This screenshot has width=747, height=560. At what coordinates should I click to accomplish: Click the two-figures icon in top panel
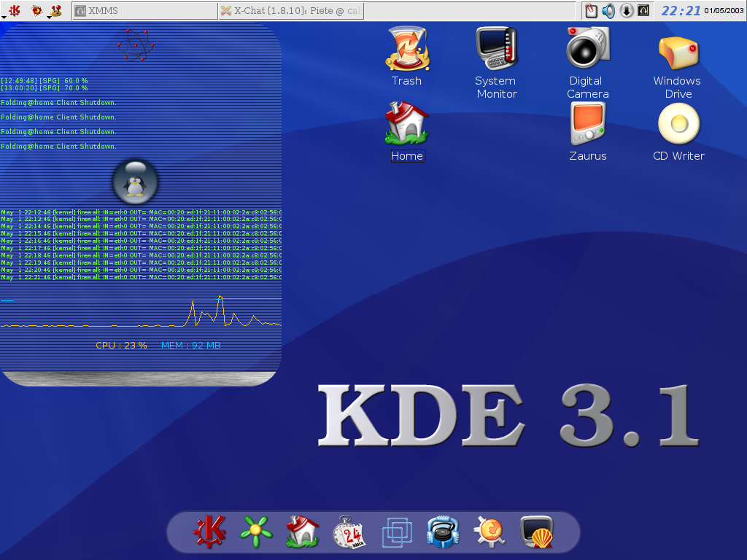pos(56,10)
